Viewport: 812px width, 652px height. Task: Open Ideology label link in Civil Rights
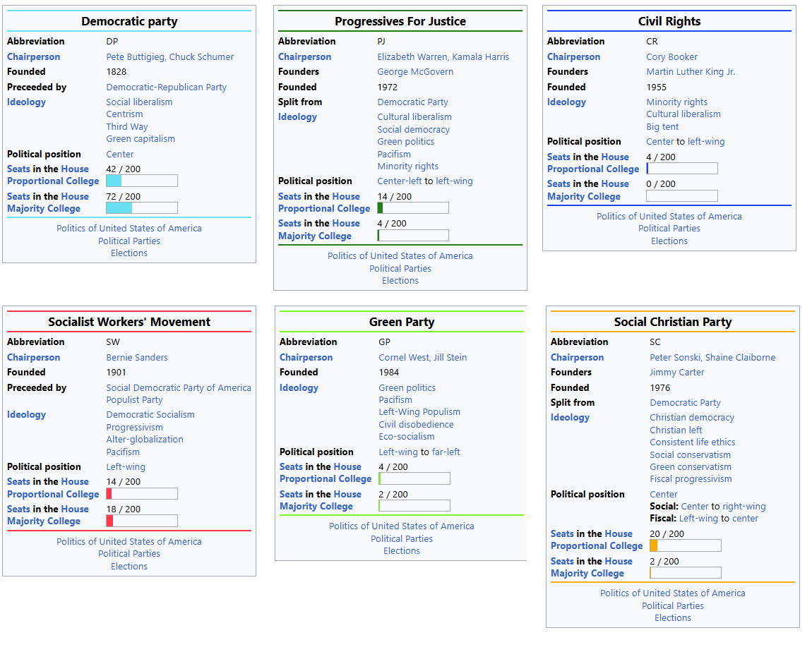566,102
